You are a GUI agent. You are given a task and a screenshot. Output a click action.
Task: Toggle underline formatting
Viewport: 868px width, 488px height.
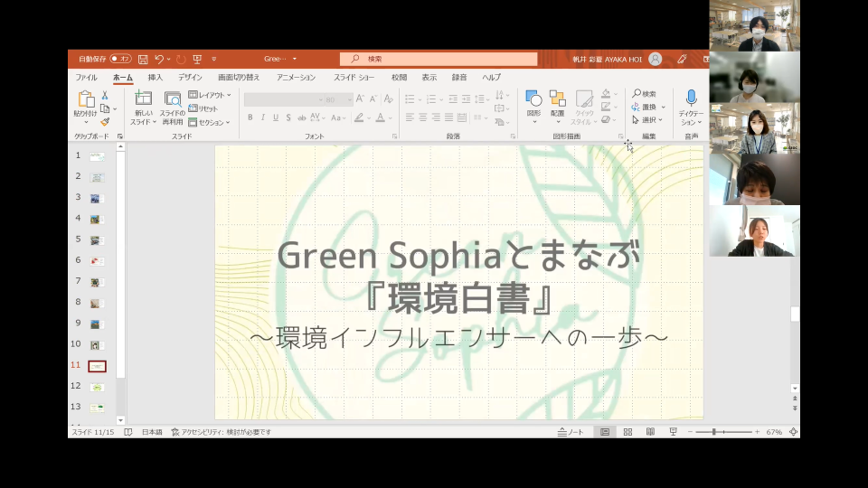point(276,117)
